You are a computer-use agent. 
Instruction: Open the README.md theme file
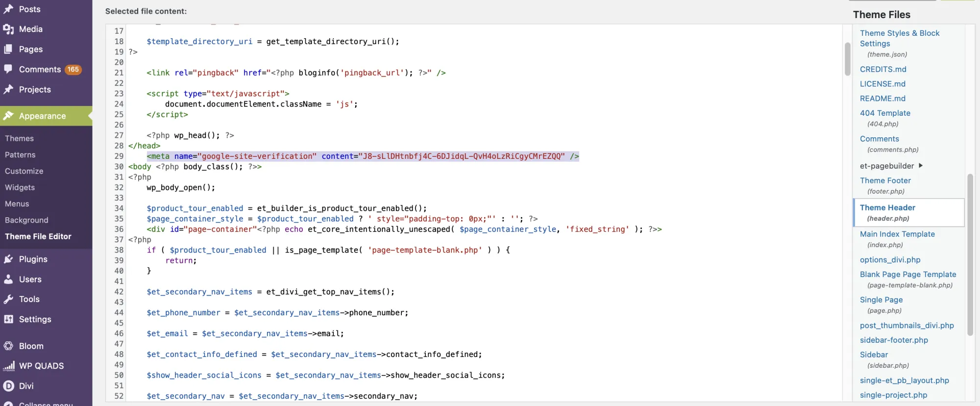[882, 99]
